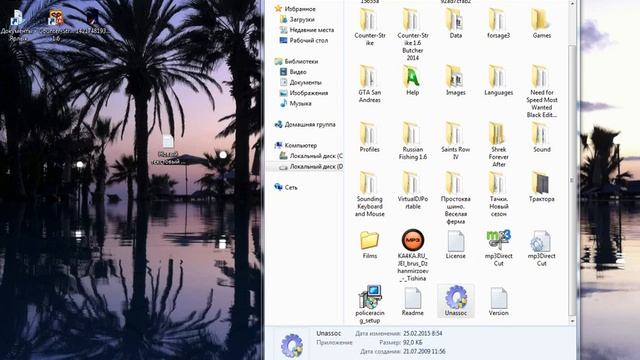640x360 pixels.
Task: Select the Version file
Action: point(498,301)
